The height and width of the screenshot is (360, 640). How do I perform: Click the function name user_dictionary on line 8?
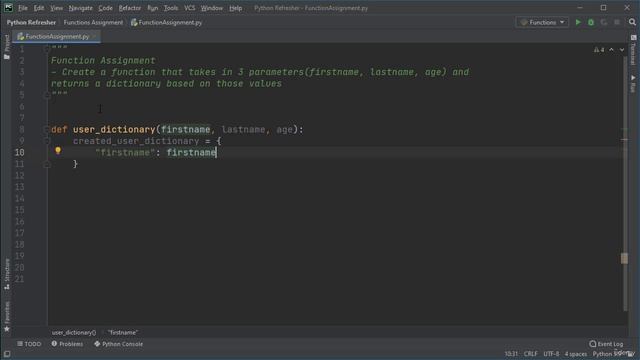pyautogui.click(x=114, y=129)
